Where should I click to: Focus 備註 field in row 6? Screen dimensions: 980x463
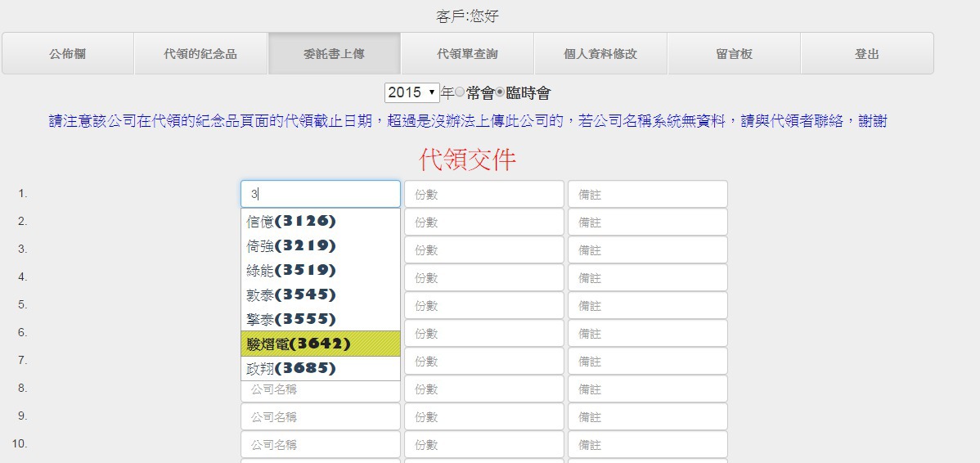[x=648, y=333]
